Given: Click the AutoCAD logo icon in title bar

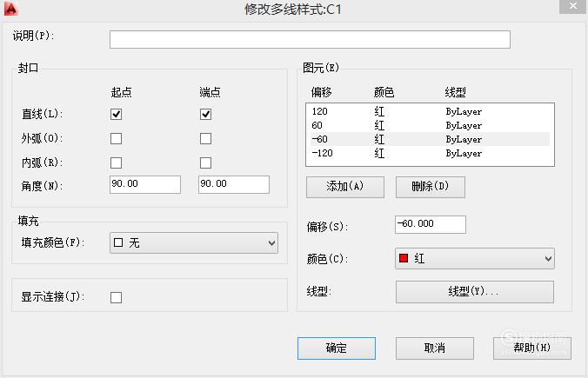Looking at the screenshot, I should click(11, 9).
